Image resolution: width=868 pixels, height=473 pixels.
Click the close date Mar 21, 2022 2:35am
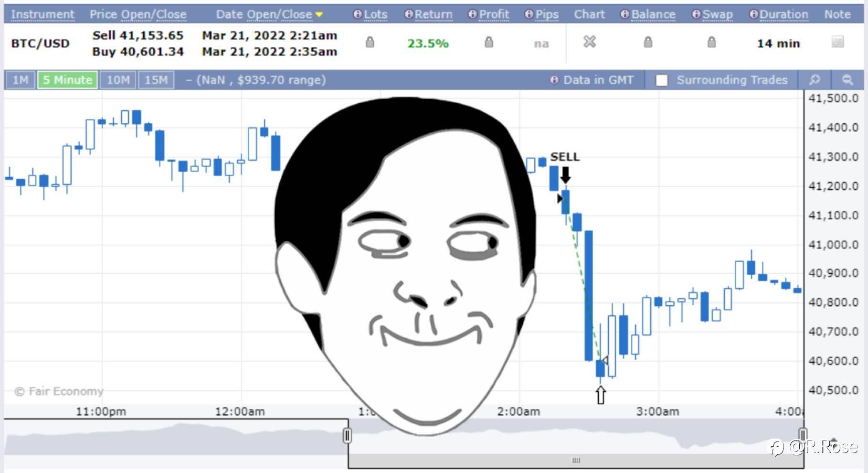point(270,52)
